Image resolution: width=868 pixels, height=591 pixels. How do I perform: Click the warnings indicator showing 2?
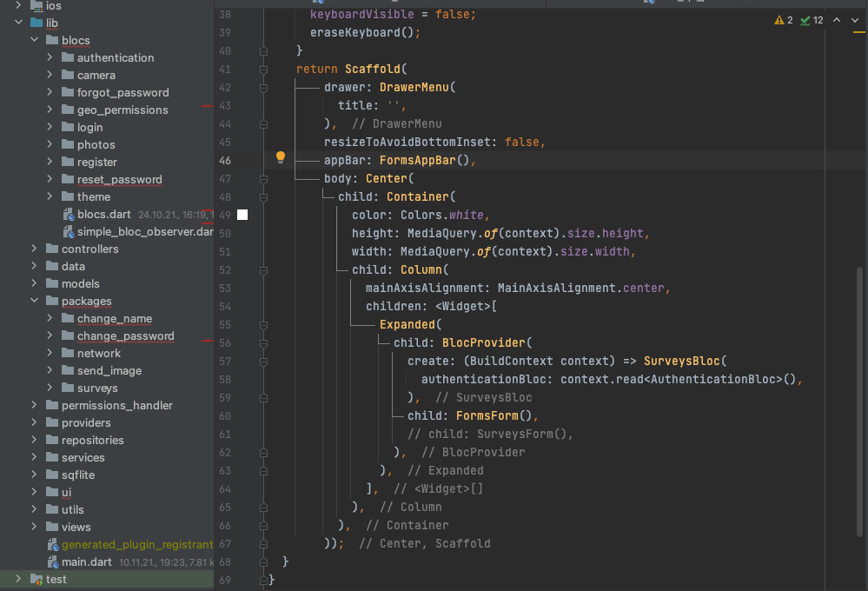783,19
